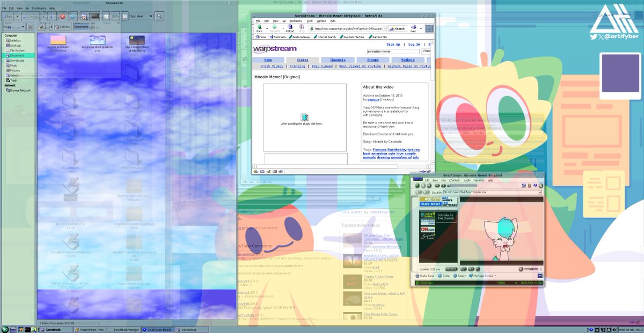This screenshot has height=333, width=644.
Task: Select Downloads in Places sidebar
Action: pos(18,61)
